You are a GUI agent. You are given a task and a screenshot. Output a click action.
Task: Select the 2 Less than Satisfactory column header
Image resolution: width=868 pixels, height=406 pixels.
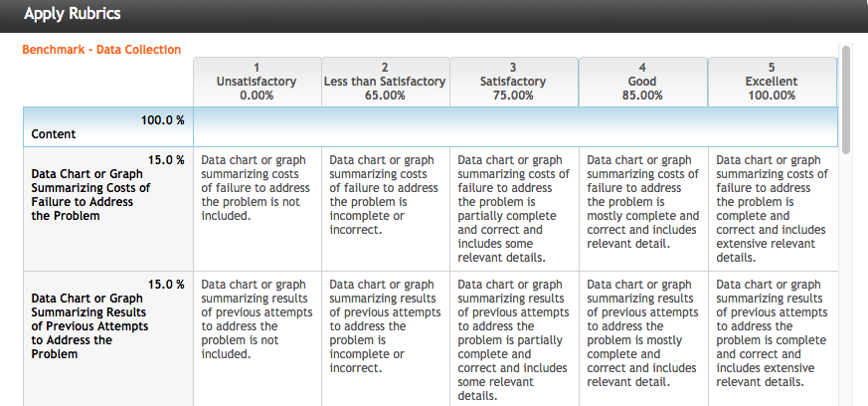[x=386, y=82]
